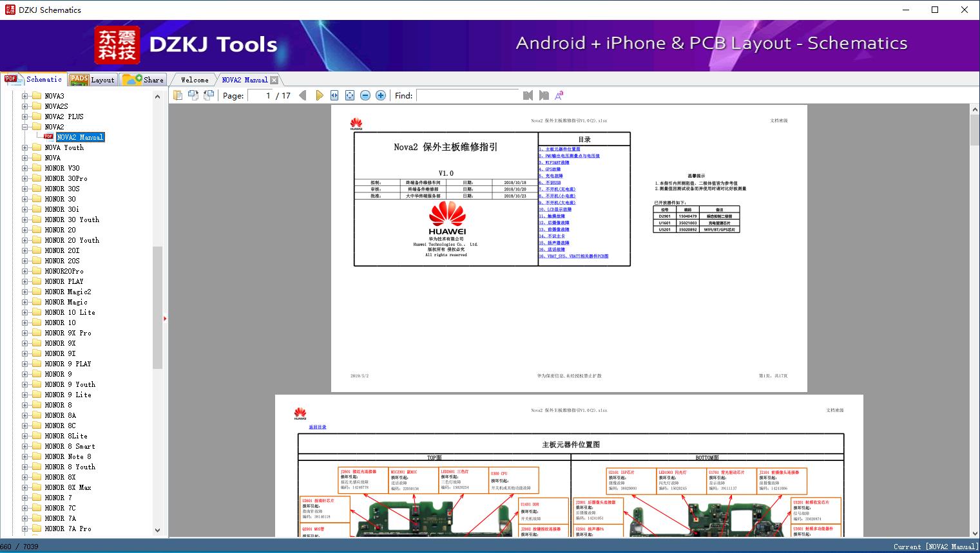The width and height of the screenshot is (980, 553).
Task: Click the HONOR 20 folder icon
Action: point(37,230)
